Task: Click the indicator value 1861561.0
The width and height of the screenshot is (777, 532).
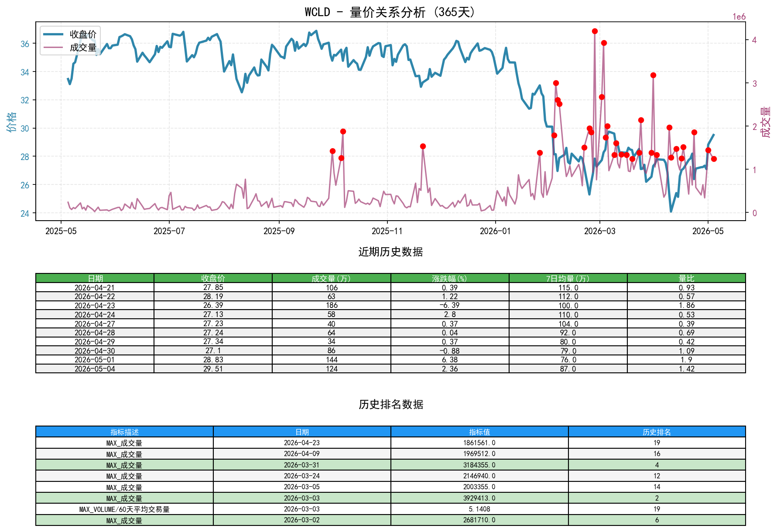Action: coord(479,443)
